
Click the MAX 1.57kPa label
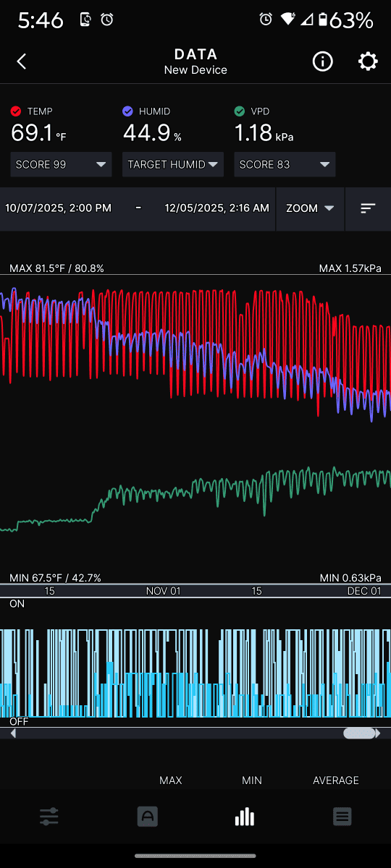point(350,268)
